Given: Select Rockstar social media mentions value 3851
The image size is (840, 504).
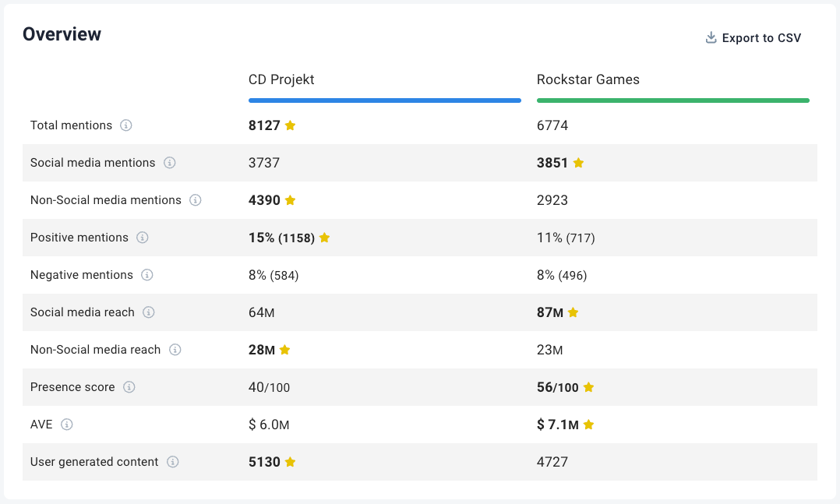Looking at the screenshot, I should click(552, 163).
